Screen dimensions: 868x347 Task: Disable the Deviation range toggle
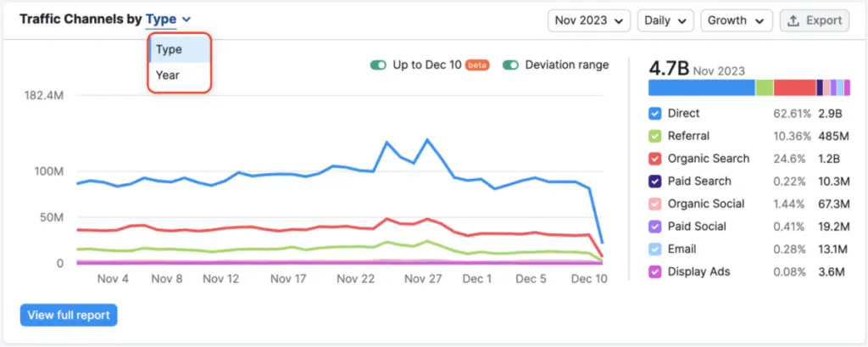tap(510, 65)
